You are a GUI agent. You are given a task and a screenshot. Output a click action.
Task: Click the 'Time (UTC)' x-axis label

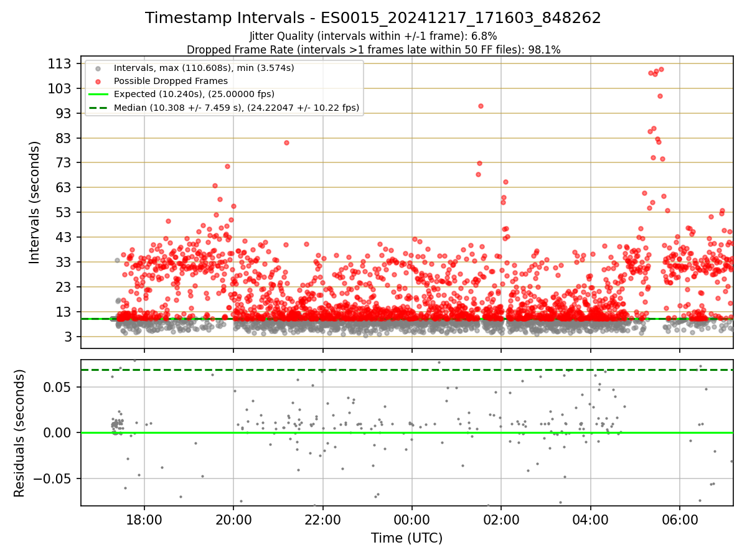(406, 538)
